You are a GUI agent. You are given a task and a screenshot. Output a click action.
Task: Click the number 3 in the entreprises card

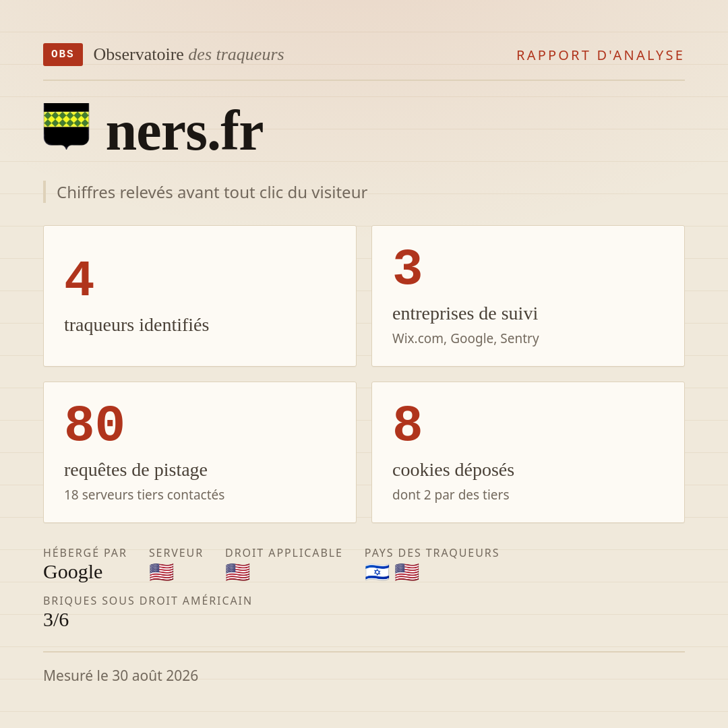click(408, 268)
